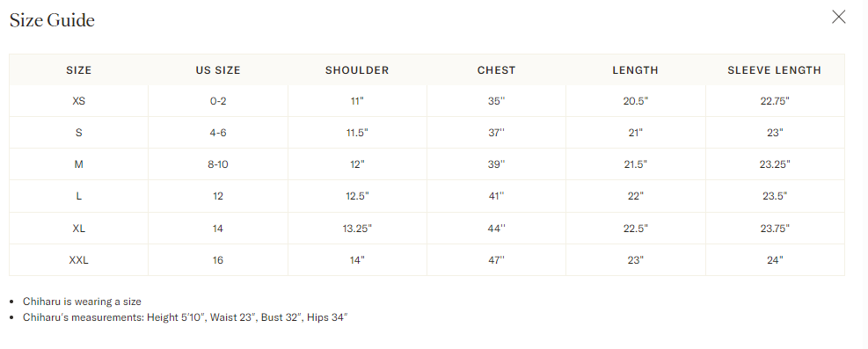This screenshot has width=868, height=349.
Task: Click the 0-2 US size cell
Action: [x=218, y=101]
